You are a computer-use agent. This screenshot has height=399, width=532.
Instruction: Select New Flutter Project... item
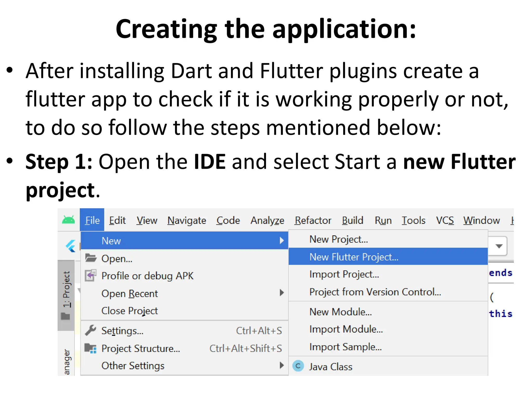tap(388, 257)
